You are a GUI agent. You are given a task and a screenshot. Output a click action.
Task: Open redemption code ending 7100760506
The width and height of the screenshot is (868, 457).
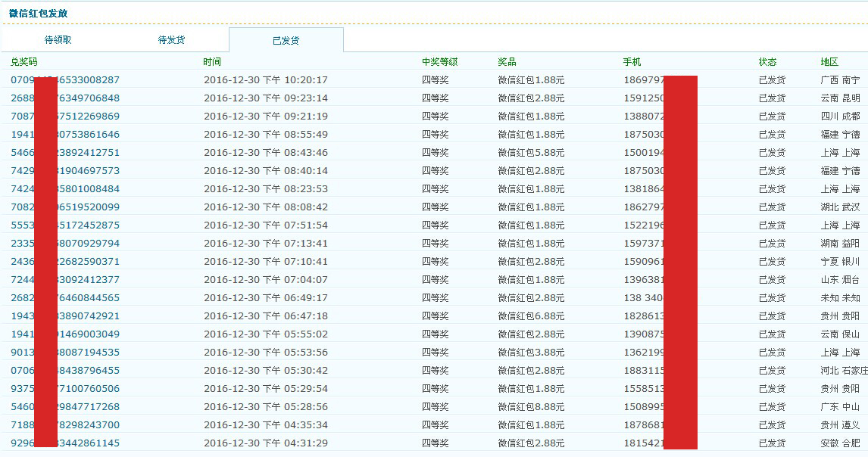(65, 388)
